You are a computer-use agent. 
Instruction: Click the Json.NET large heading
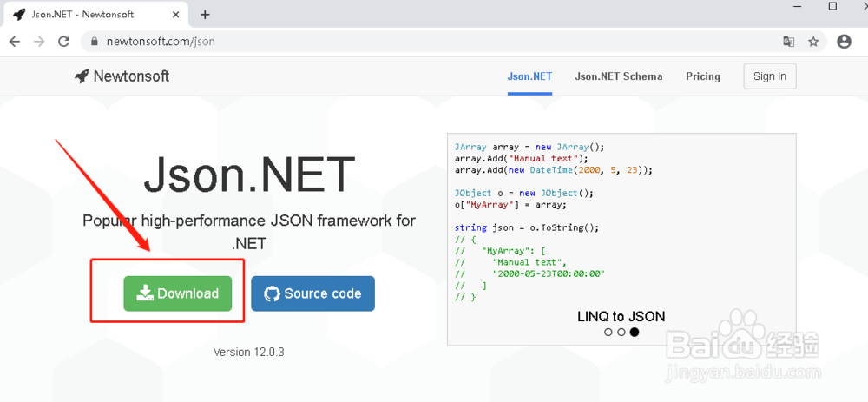tap(248, 175)
